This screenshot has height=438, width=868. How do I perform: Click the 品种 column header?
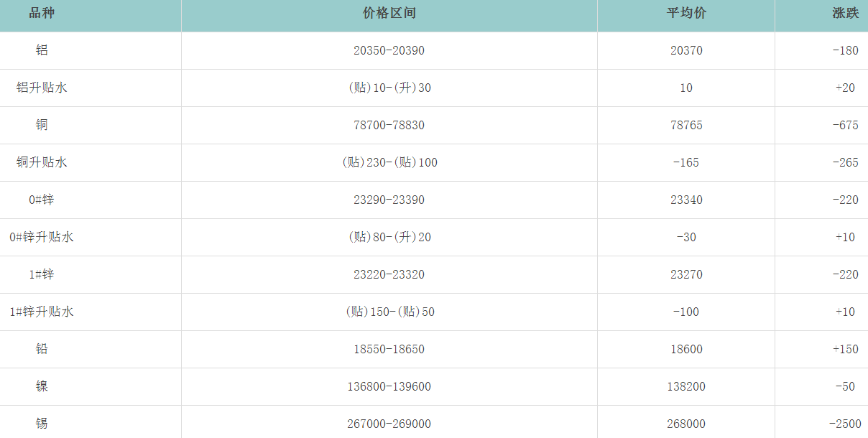42,14
